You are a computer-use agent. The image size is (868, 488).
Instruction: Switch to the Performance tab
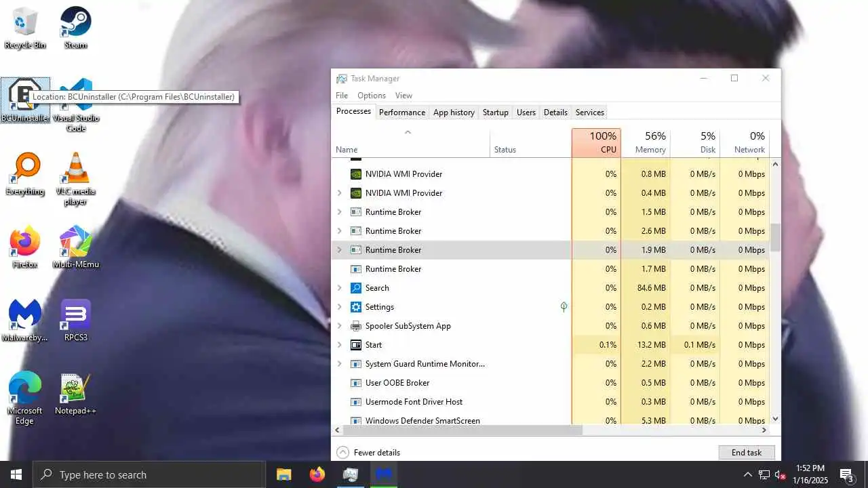[402, 113]
